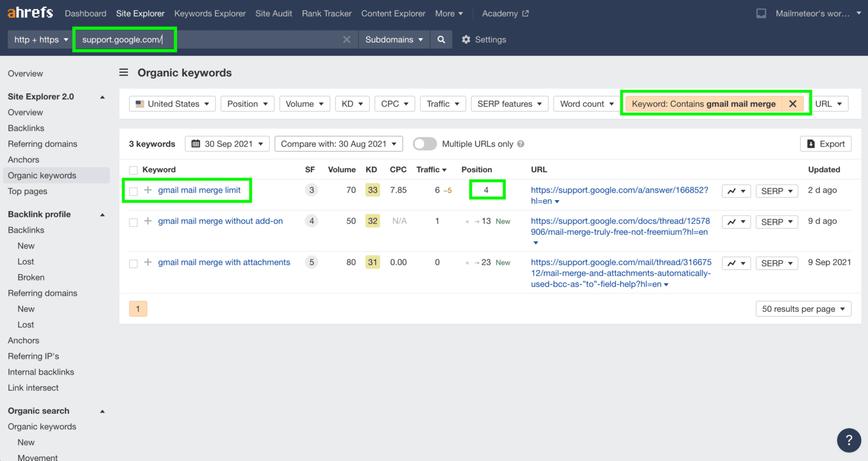Image resolution: width=868 pixels, height=461 pixels.
Task: Sort the table by Volume column header
Action: [342, 170]
